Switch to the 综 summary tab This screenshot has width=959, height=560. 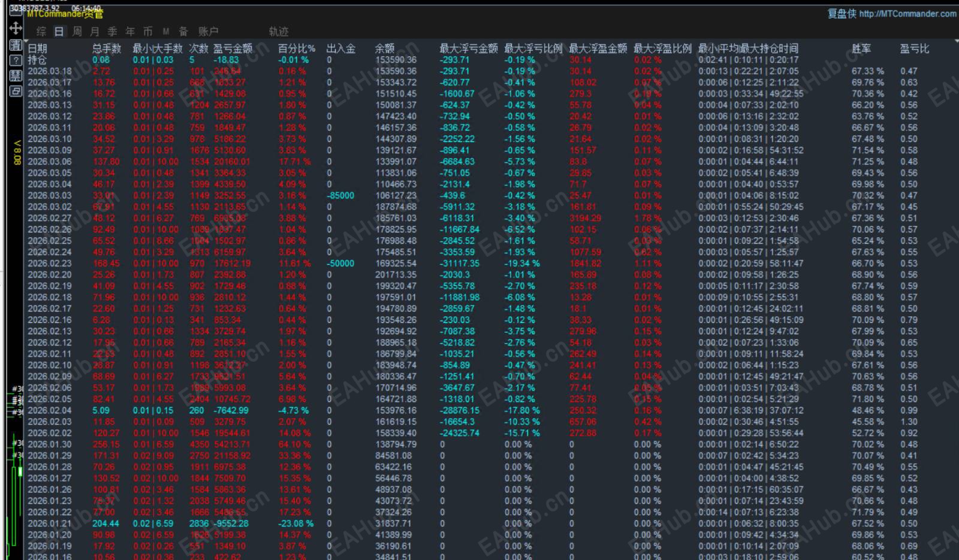pos(41,31)
